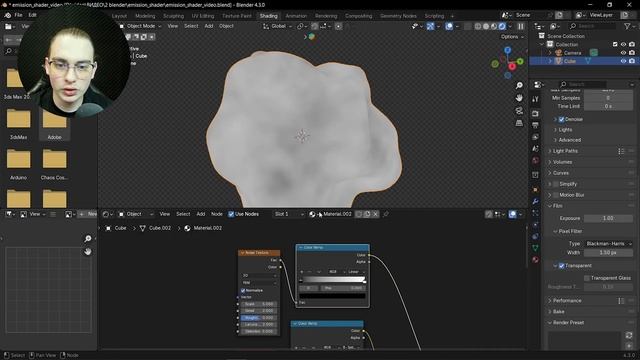Select wireframe viewport shading

click(478, 26)
